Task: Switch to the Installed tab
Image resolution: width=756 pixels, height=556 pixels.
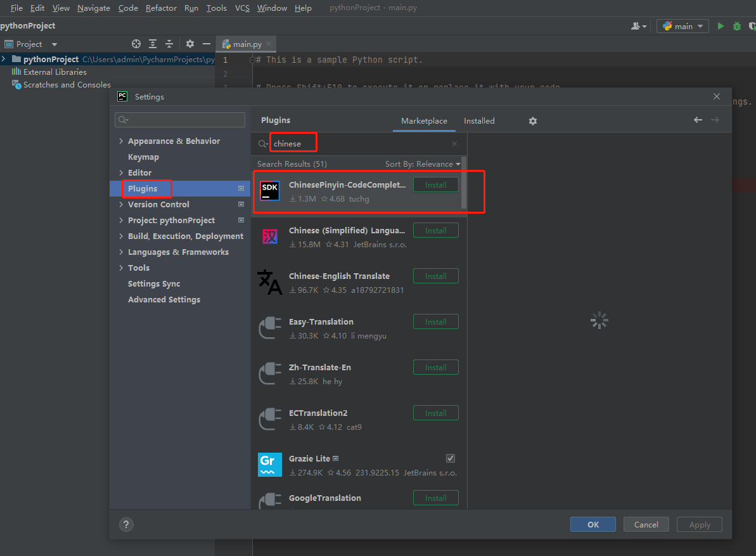Action: 479,120
